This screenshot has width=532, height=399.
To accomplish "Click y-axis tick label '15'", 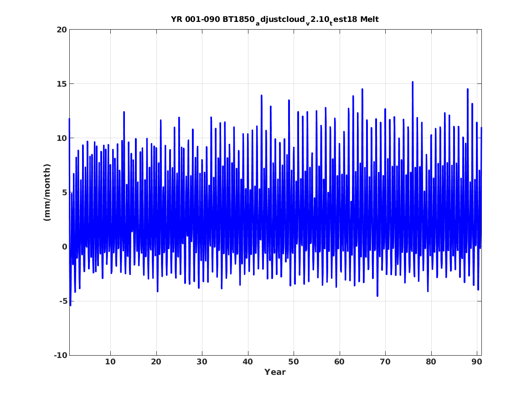I will point(62,84).
